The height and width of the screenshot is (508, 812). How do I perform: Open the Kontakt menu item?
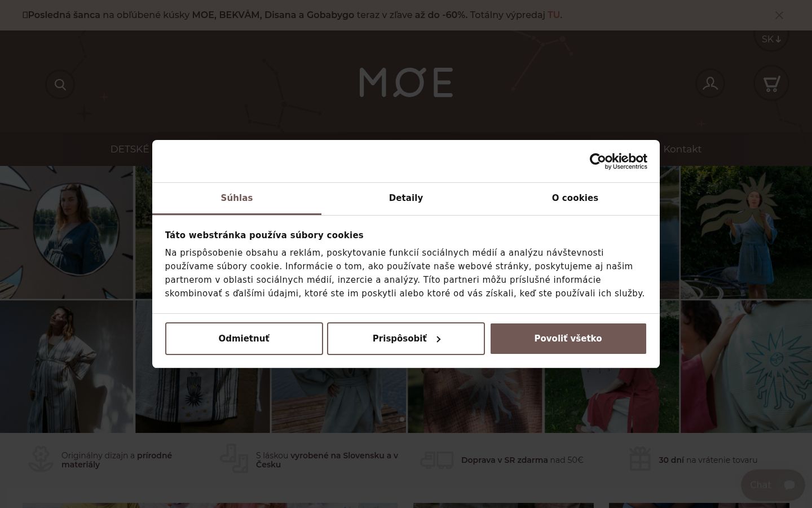pyautogui.click(x=682, y=149)
